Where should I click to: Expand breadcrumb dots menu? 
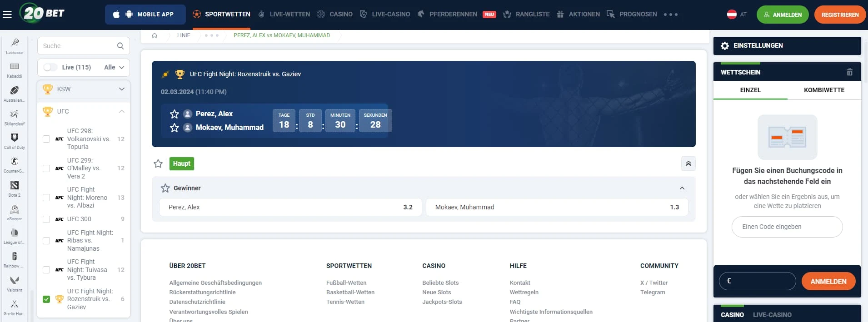[212, 35]
